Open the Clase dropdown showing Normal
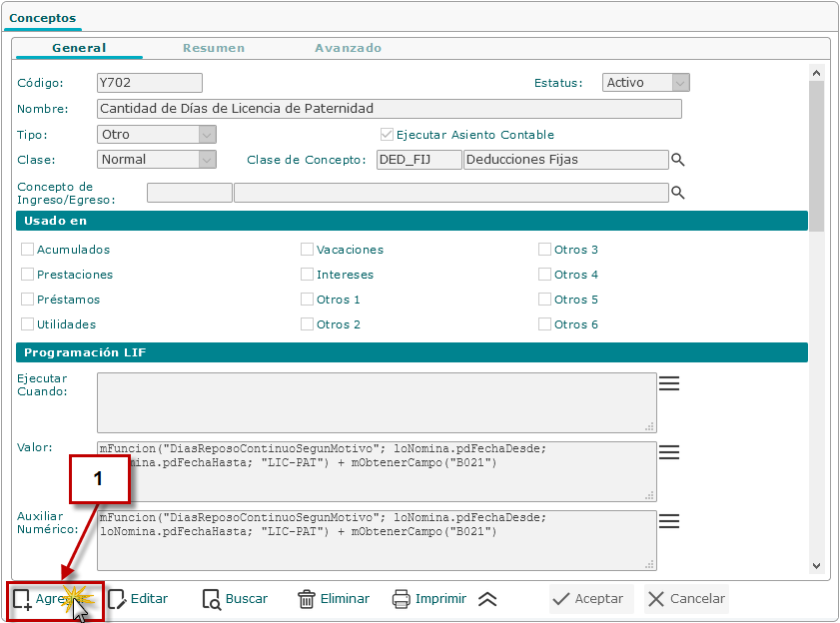Viewport: 840px width, 623px height. [207, 160]
